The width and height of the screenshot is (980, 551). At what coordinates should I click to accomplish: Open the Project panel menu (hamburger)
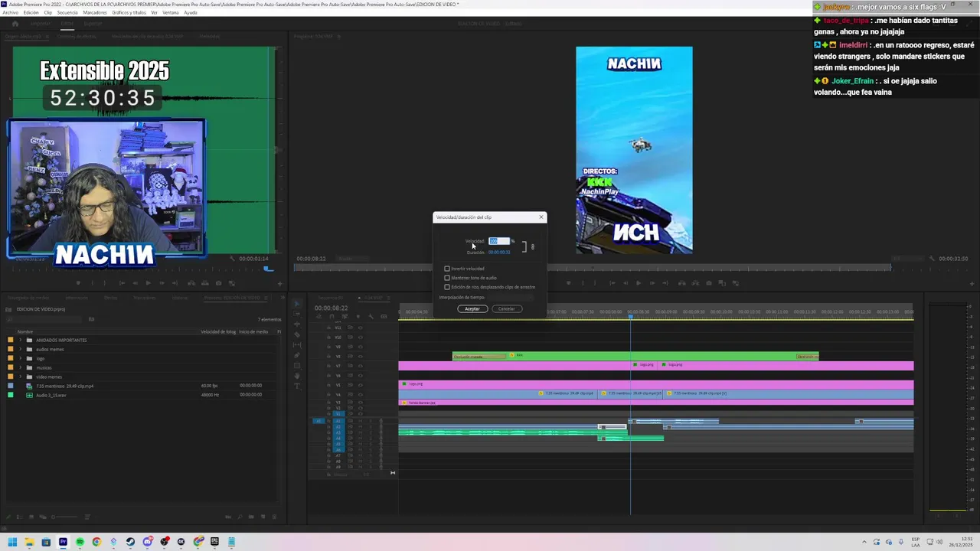click(x=266, y=298)
